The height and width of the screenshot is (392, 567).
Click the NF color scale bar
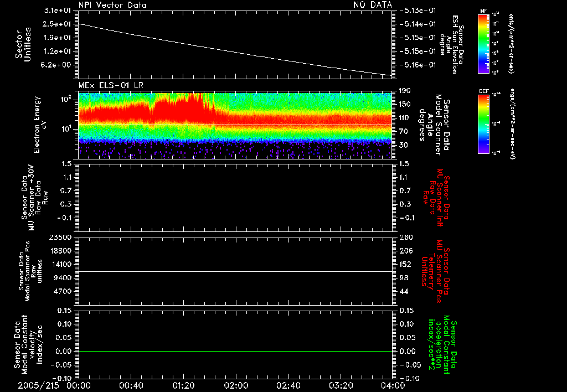tap(483, 43)
